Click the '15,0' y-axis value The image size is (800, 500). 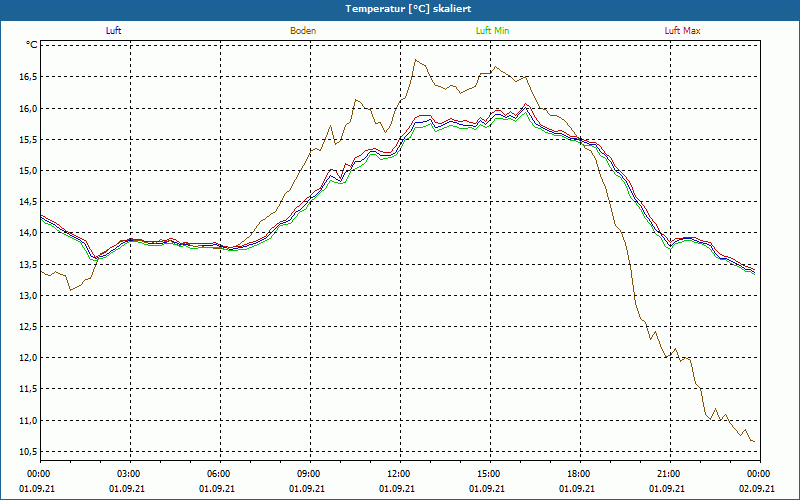coord(29,170)
